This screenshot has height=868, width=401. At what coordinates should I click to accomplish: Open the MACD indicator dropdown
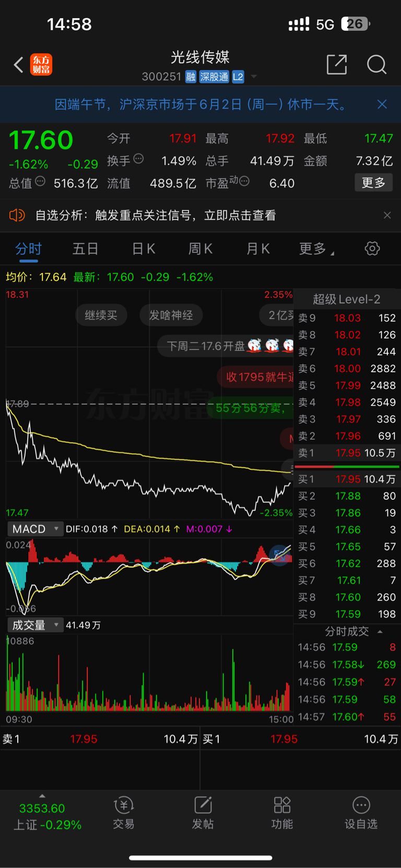click(35, 529)
